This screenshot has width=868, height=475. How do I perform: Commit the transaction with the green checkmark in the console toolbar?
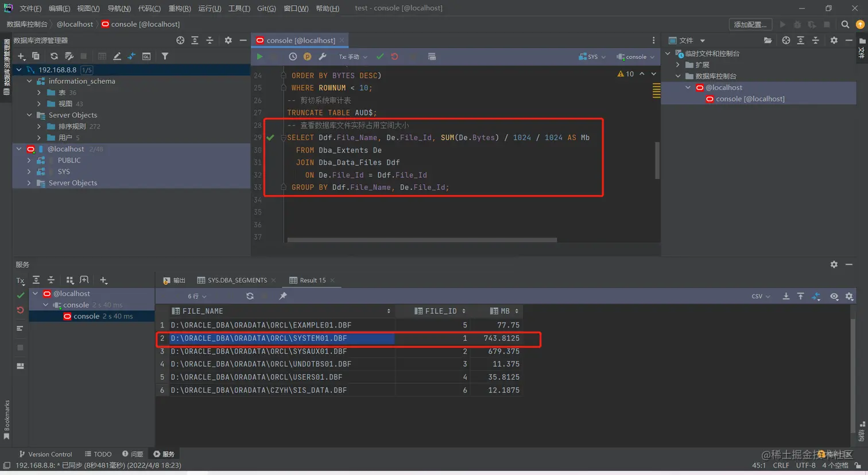click(x=380, y=57)
